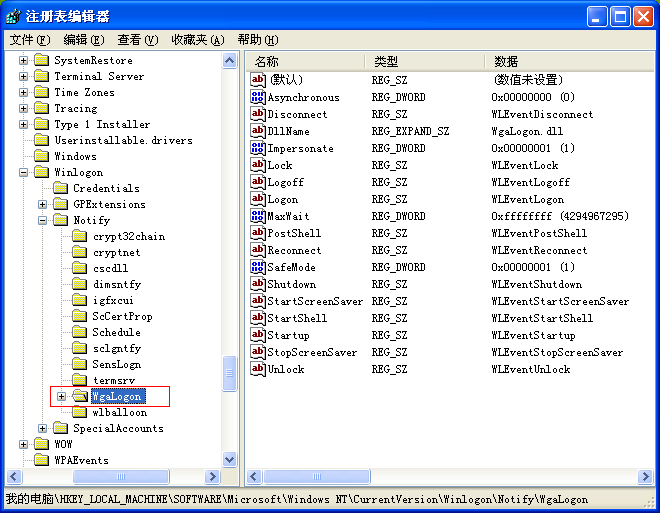Click the ab icon beside the Lock value
Viewport: 660px width, 513px height.
(x=258, y=165)
